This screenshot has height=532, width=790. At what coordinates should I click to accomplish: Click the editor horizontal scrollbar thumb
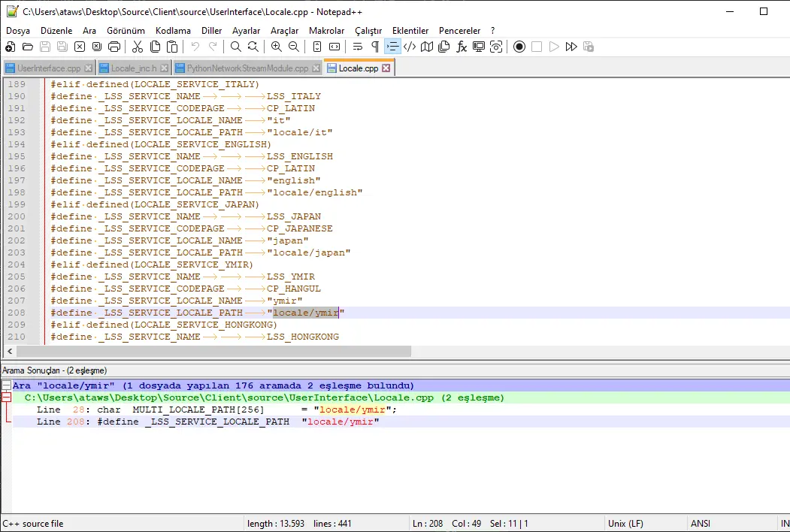[x=213, y=351]
